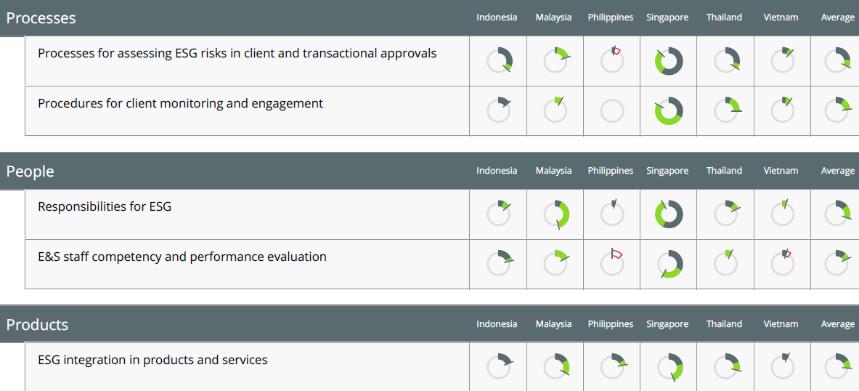Click 'Procedures for client monitoring and engagement' text
The image size is (859, 391).
[180, 104]
